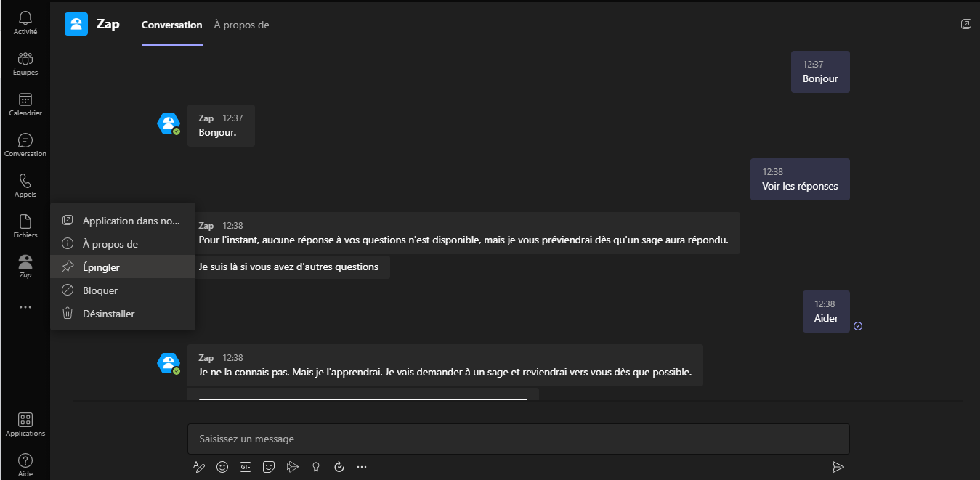The width and height of the screenshot is (980, 480).
Task: Go to Équipes in the sidebar
Action: pyautogui.click(x=25, y=63)
